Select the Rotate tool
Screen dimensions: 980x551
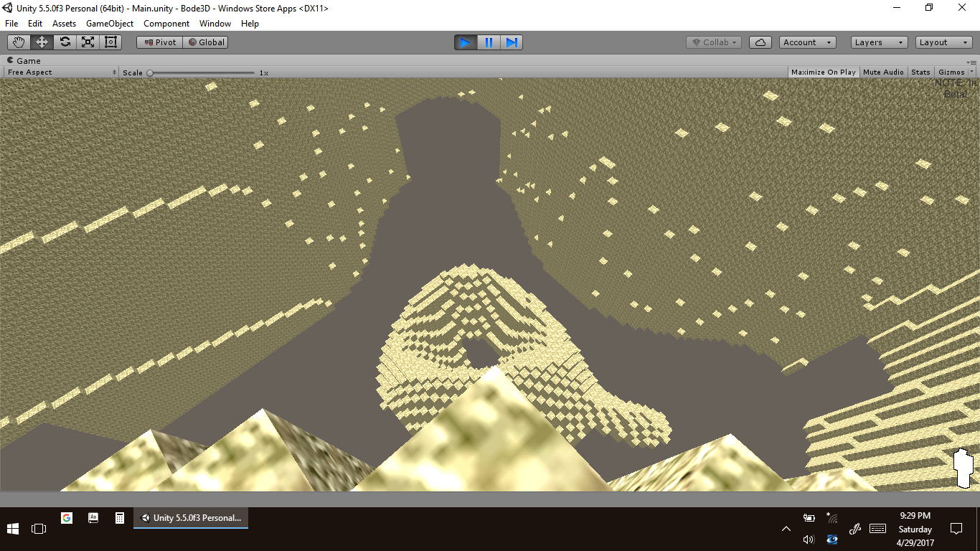65,42
